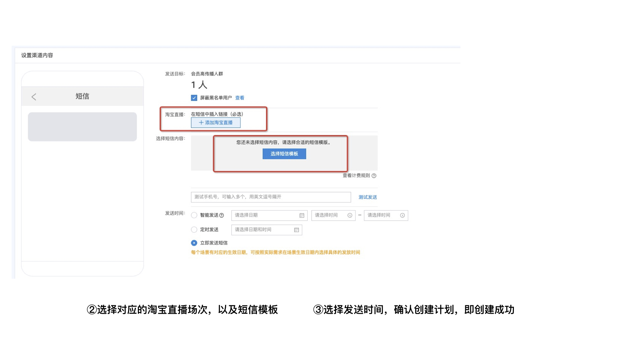Select the 立即发送短信 radio button

tap(194, 243)
